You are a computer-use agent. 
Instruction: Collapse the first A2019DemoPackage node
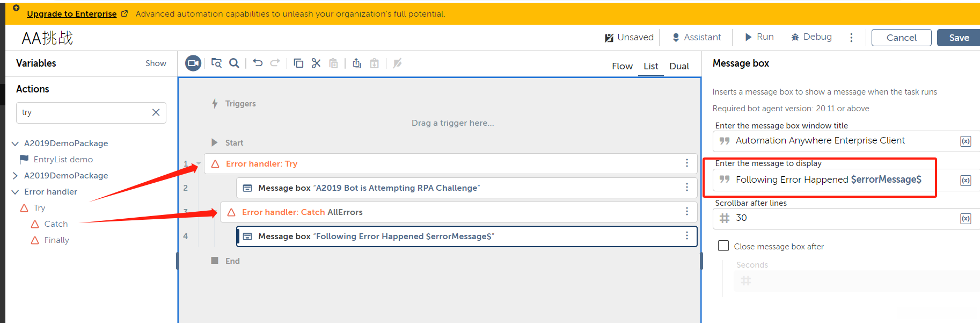point(15,143)
